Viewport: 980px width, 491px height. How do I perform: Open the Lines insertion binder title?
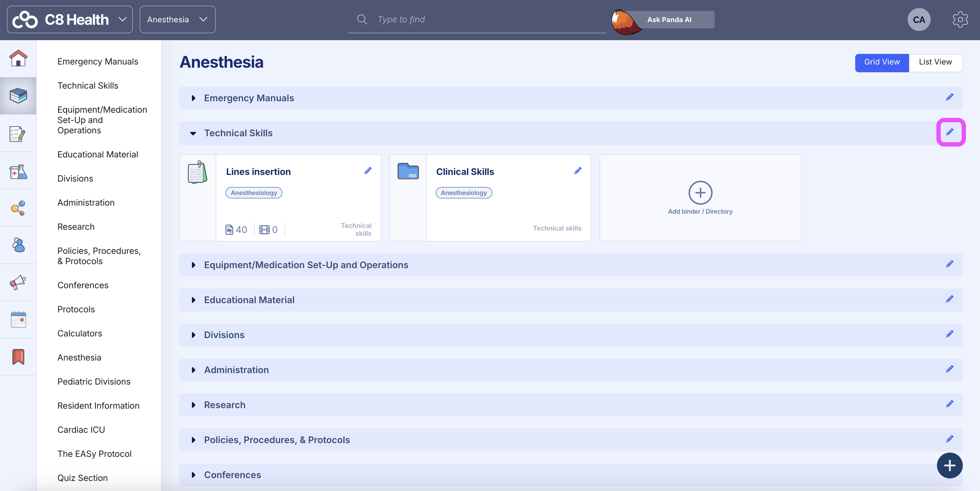tap(258, 172)
